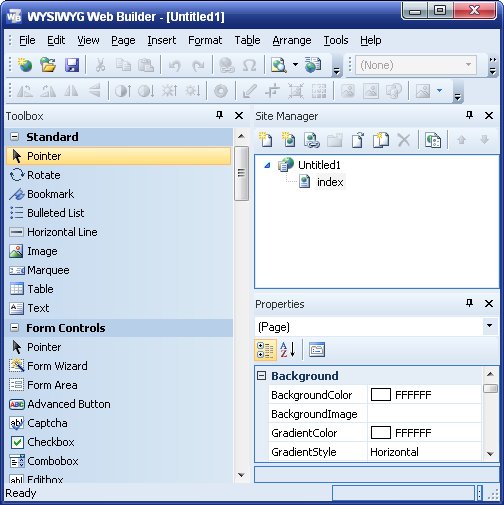The height and width of the screenshot is (505, 504).
Task: Toggle Categorized view in Properties panel
Action: [265, 350]
